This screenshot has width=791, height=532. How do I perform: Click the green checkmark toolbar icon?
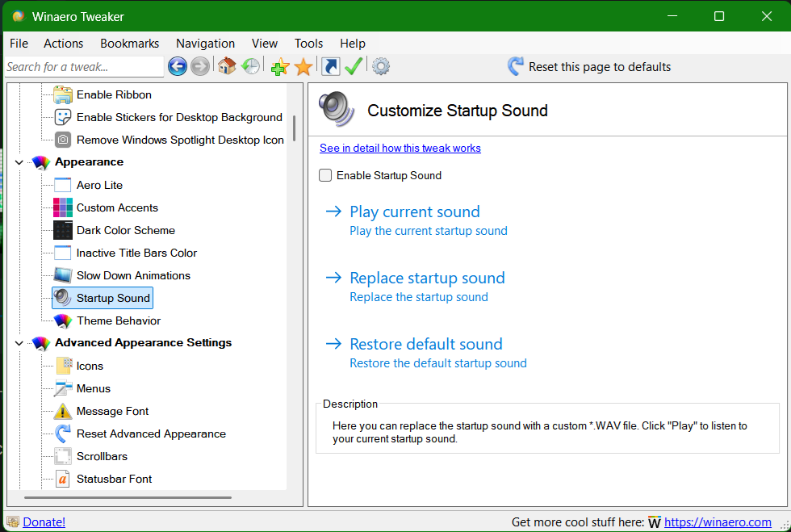pyautogui.click(x=354, y=66)
